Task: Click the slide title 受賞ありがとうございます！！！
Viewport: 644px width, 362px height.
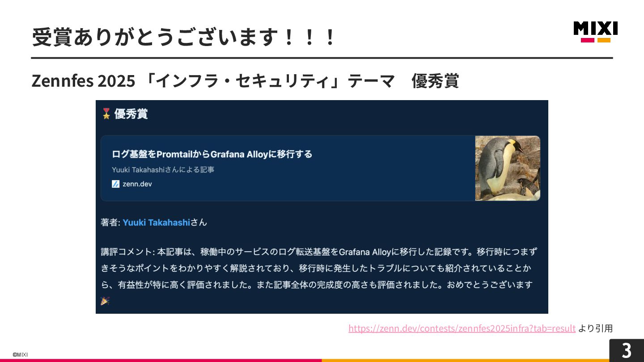Action: click(x=184, y=37)
